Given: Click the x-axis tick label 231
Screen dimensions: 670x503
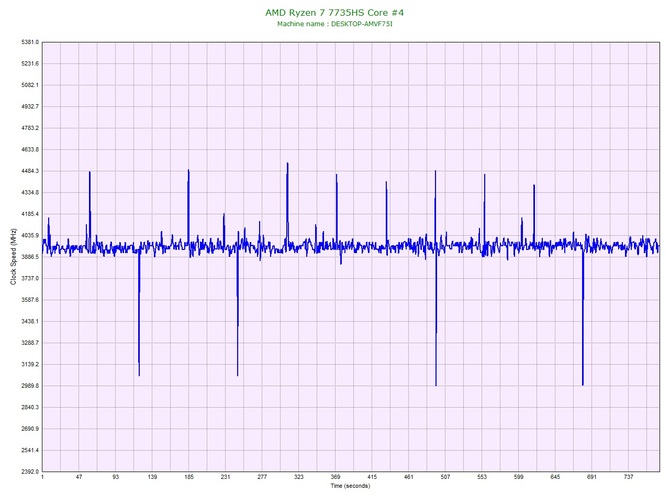Looking at the screenshot, I should [x=226, y=477].
